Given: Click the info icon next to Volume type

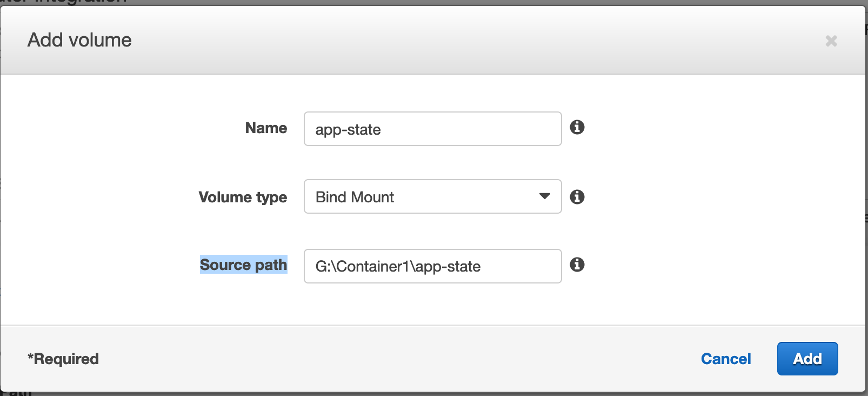Looking at the screenshot, I should [577, 197].
